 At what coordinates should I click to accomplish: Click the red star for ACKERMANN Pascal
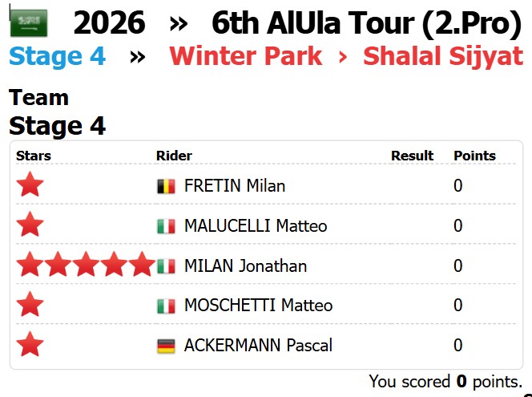click(x=30, y=346)
